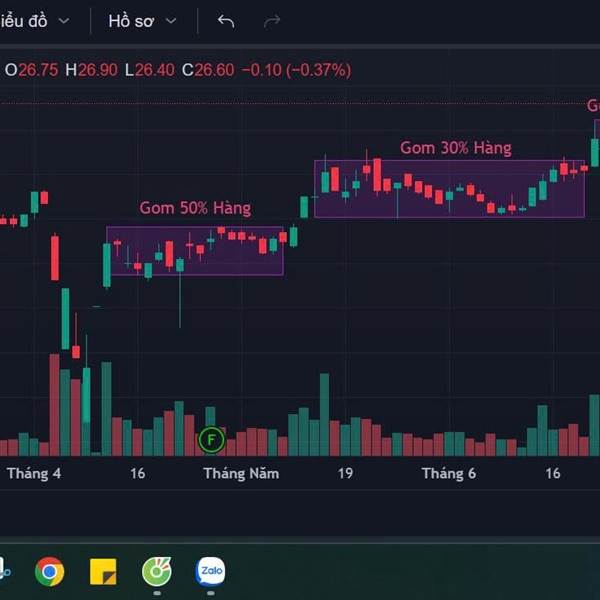Click the open price value O26.75

pos(31,70)
